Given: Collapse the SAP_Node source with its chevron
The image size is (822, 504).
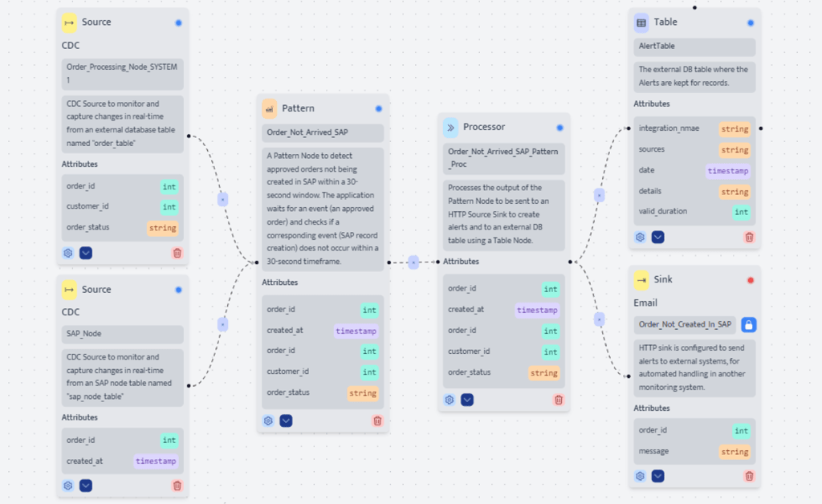Looking at the screenshot, I should pos(84,486).
